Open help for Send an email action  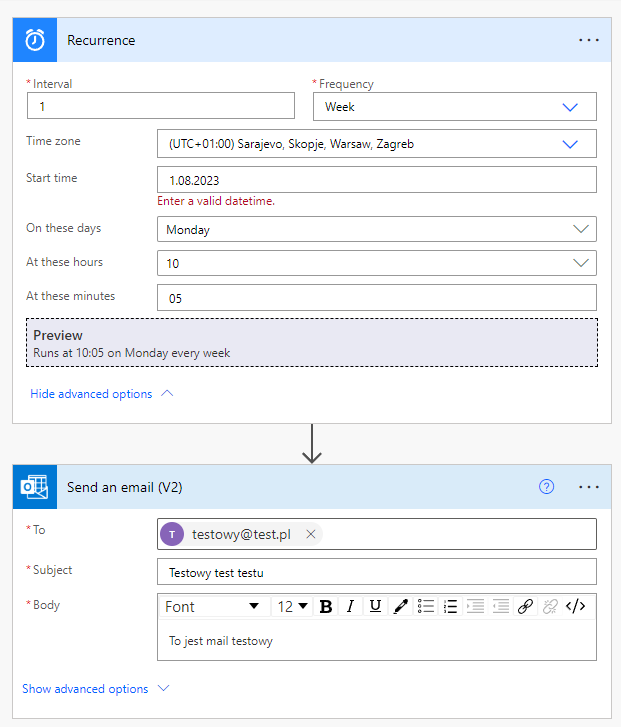(546, 487)
